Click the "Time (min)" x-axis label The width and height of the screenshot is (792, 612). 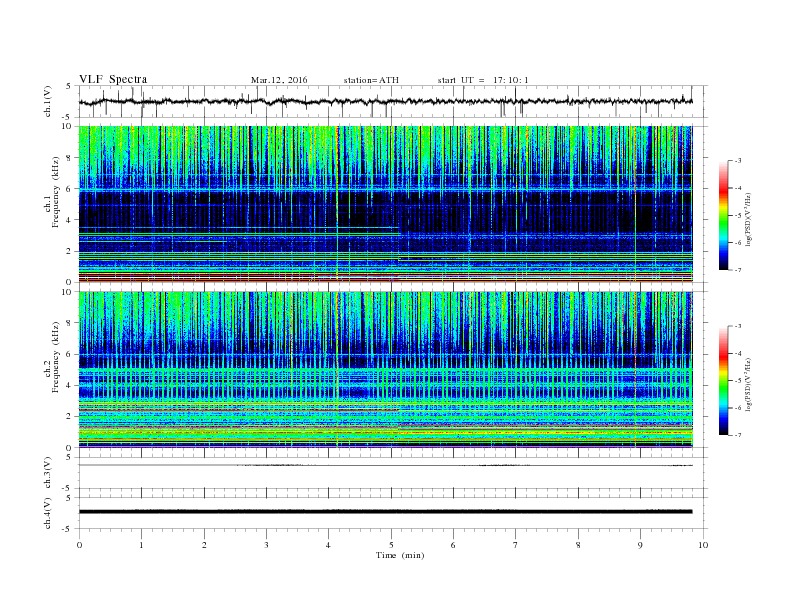coord(400,555)
